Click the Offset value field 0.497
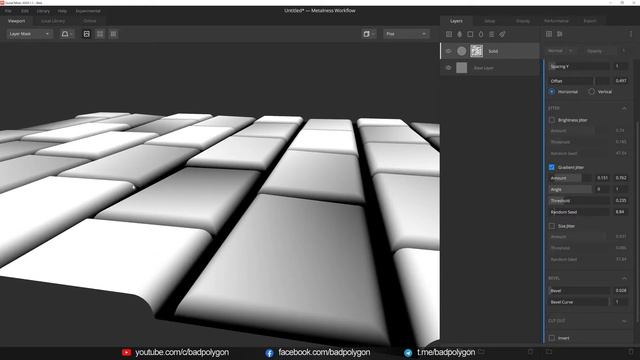 [620, 81]
